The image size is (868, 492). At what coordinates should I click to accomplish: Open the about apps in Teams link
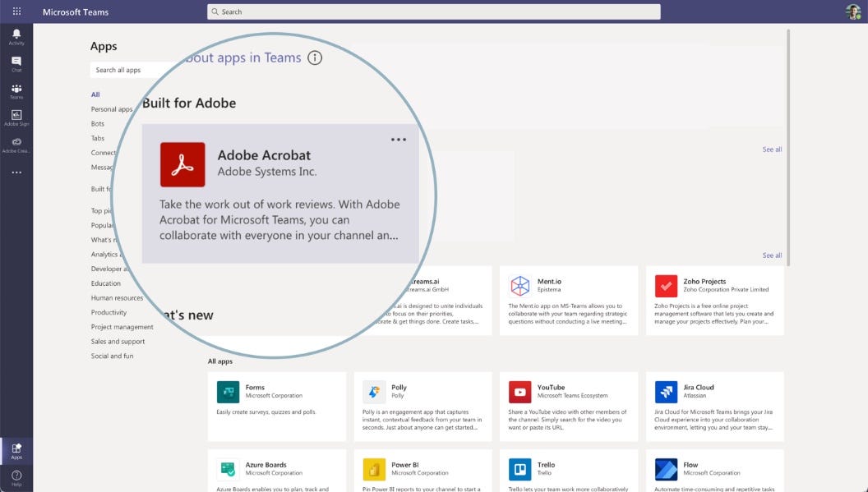pyautogui.click(x=243, y=57)
